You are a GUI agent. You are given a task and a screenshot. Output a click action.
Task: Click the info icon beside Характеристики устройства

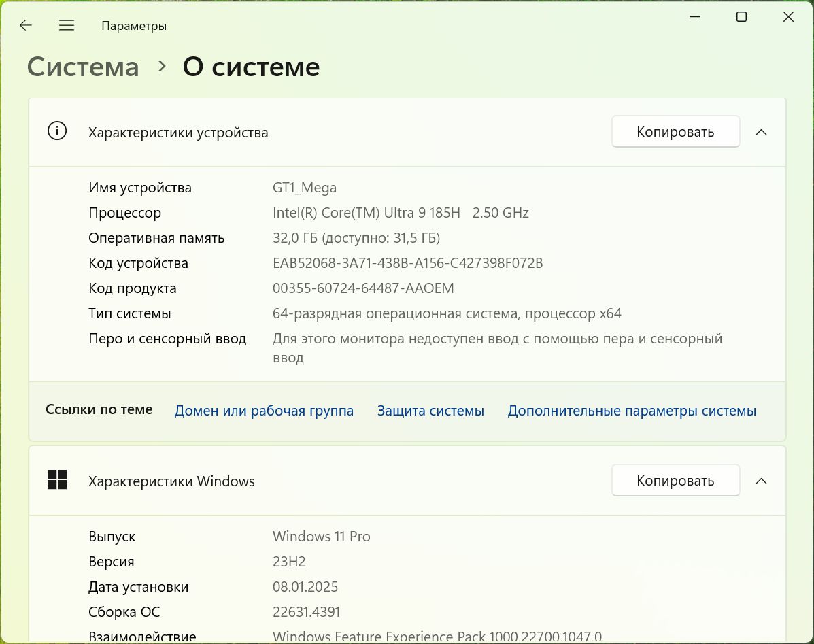[57, 131]
